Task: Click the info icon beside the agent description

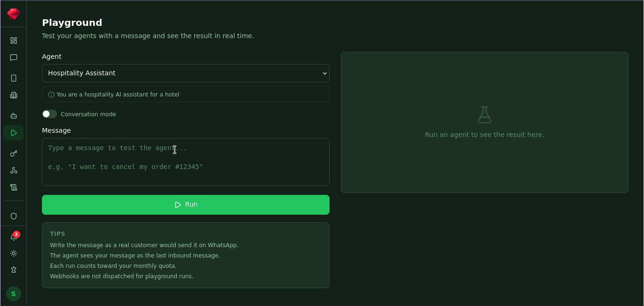Action: coord(51,95)
